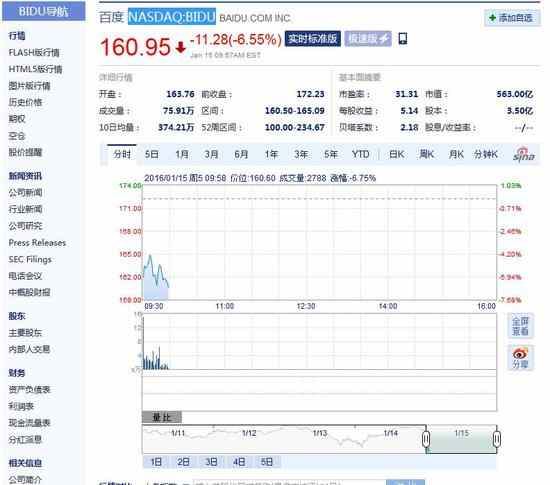Viewport: 550px width, 485px height.
Task: Switch to the 日K chart tab
Action: (396, 154)
